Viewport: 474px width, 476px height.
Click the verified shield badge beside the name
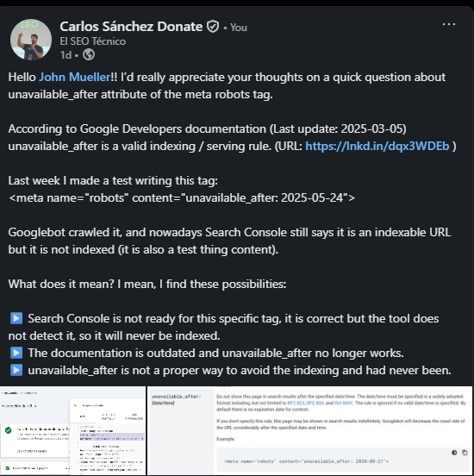click(x=213, y=27)
